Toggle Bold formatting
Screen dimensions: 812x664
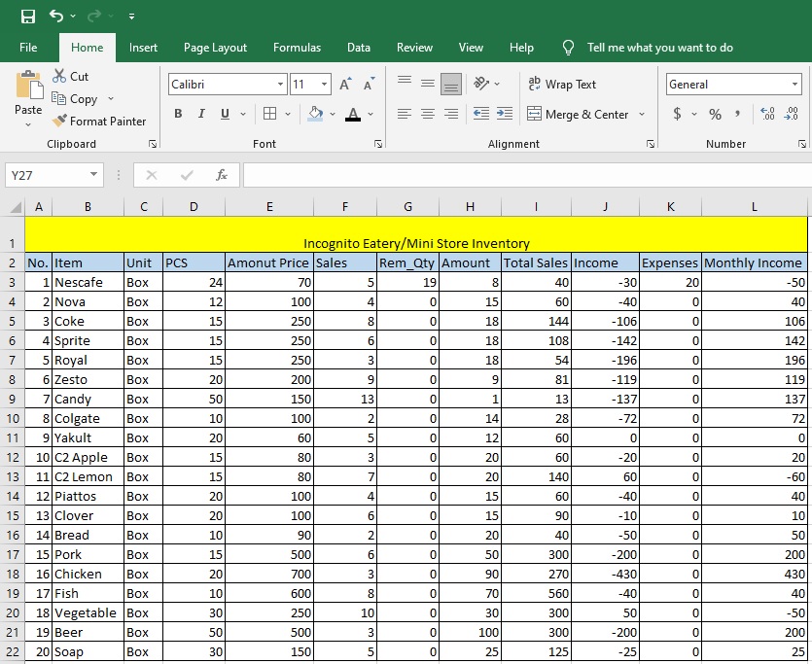pyautogui.click(x=178, y=115)
